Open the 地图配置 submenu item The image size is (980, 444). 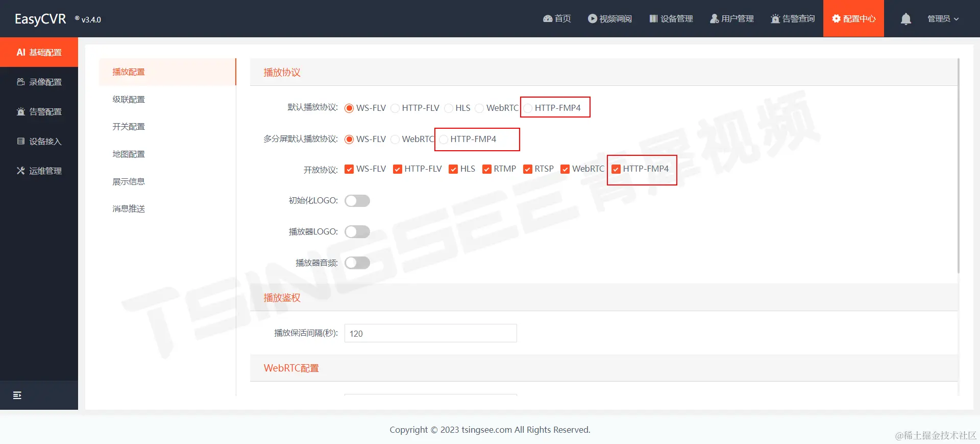(x=167, y=154)
